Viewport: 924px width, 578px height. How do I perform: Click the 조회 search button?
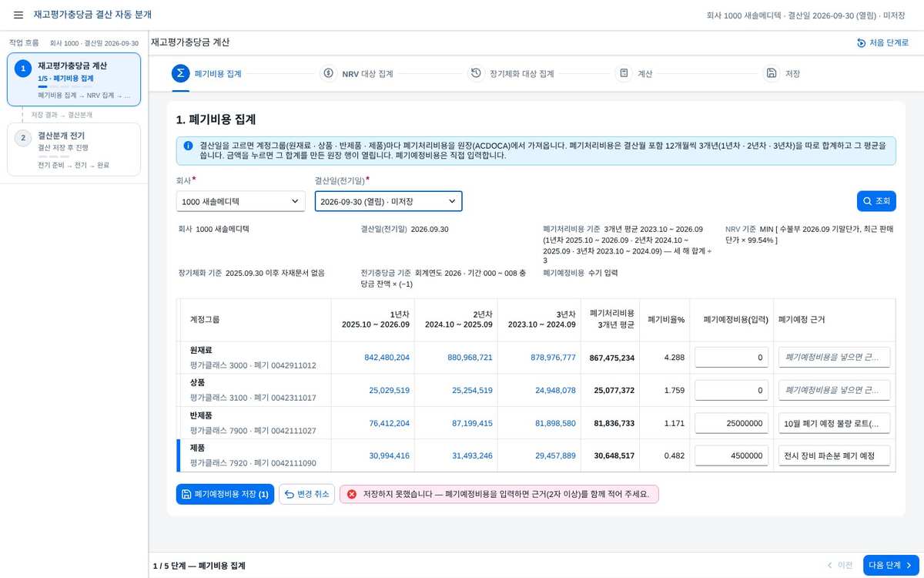(x=876, y=201)
